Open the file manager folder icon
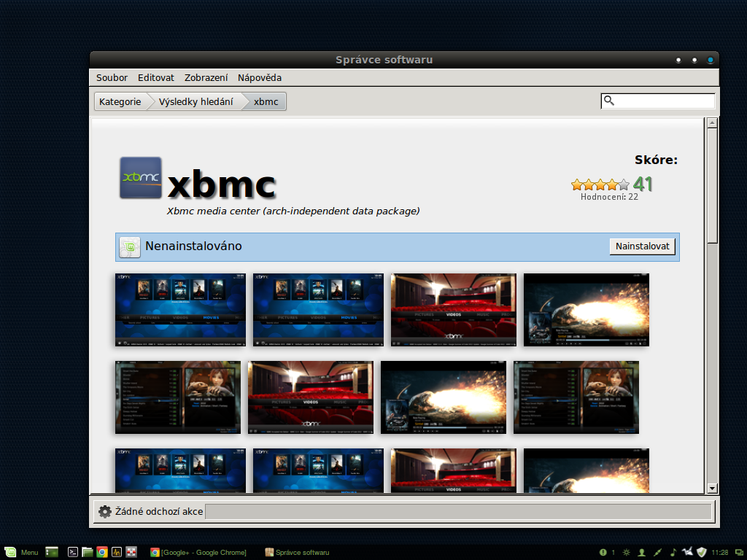The height and width of the screenshot is (560, 747). [88, 553]
